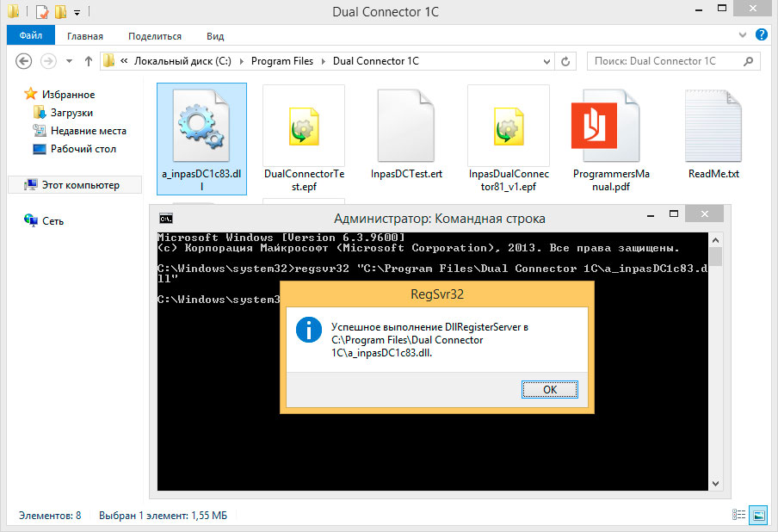The height and width of the screenshot is (532, 778).
Task: Click the a_inpasDC1c83.dll file name label
Action: (201, 180)
